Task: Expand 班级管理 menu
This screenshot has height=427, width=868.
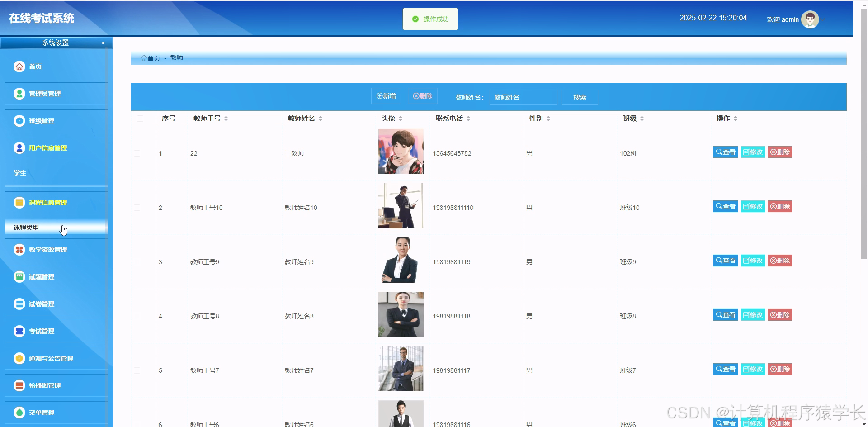Action: 56,121
